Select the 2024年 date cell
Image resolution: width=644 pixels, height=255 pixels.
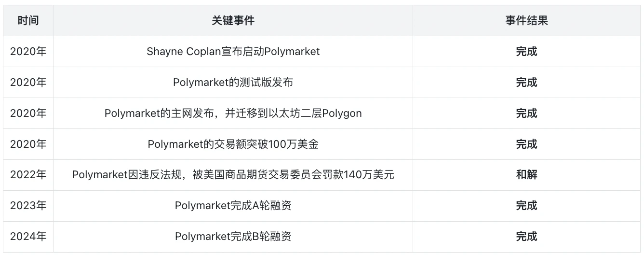click(28, 237)
